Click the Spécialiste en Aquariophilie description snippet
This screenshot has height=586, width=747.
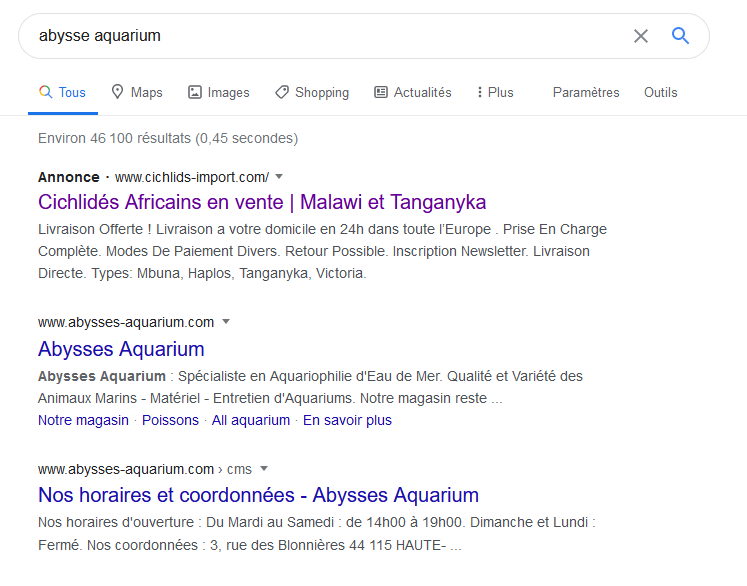tap(310, 387)
